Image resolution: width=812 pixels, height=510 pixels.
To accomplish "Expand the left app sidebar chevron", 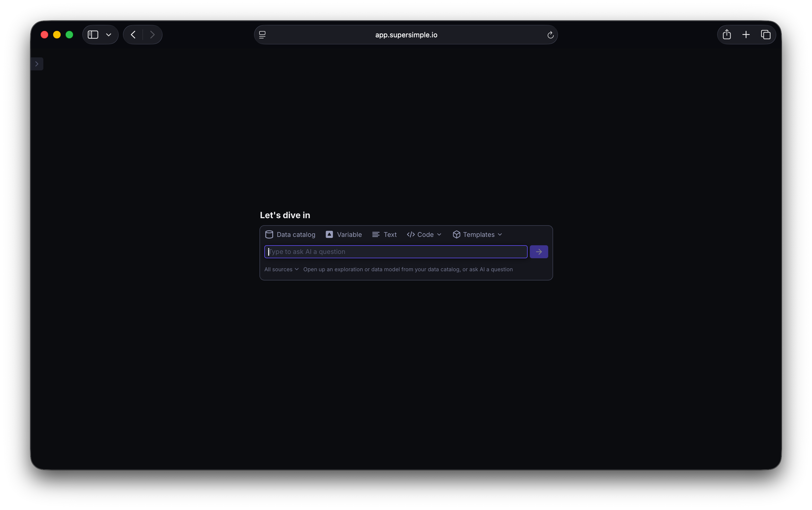I will (37, 64).
